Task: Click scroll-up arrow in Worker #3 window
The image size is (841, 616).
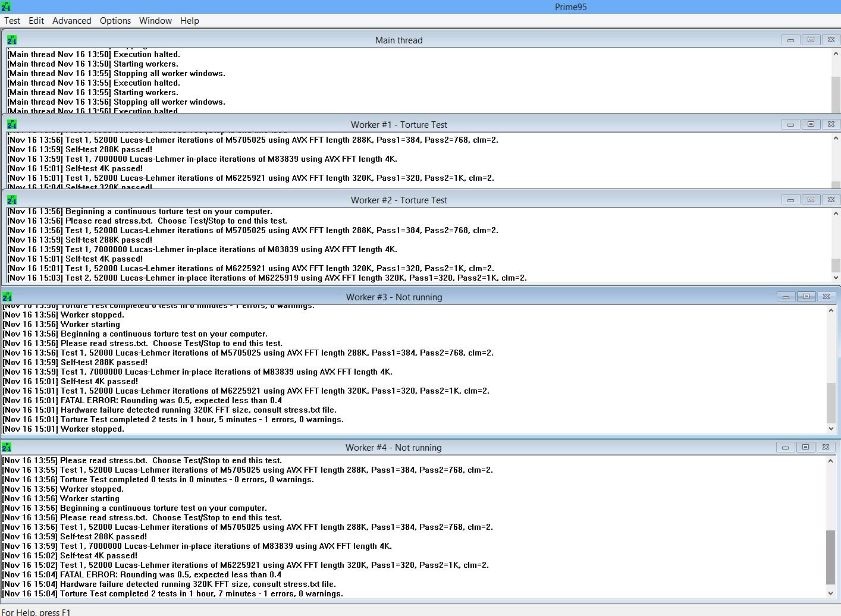Action: tap(831, 311)
